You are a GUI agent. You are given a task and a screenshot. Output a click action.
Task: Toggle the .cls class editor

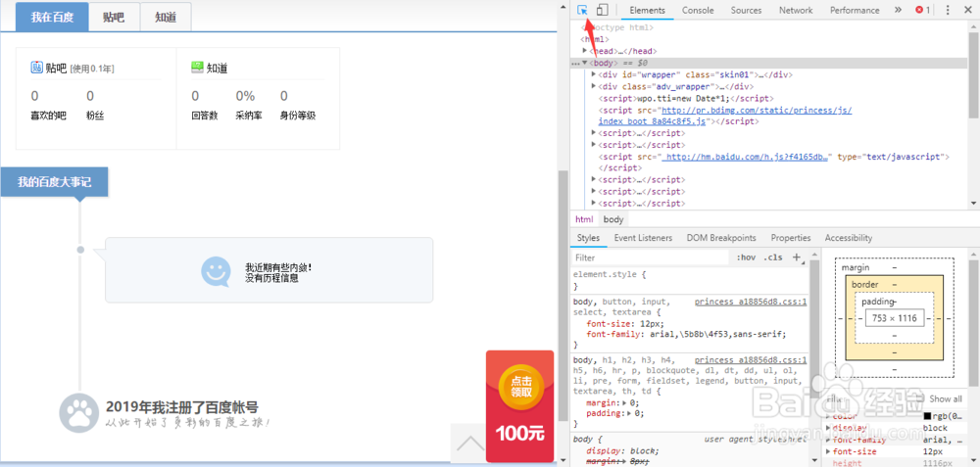coord(773,257)
